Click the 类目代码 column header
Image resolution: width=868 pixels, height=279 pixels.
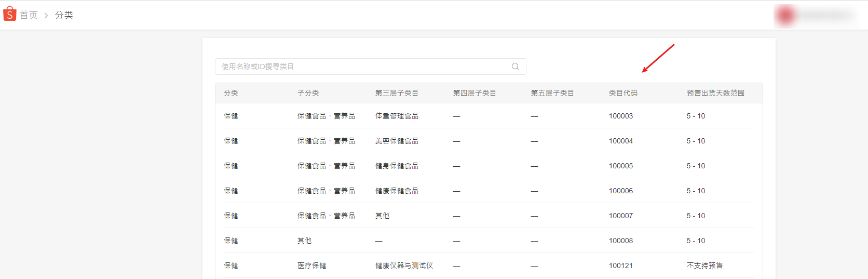click(x=623, y=93)
